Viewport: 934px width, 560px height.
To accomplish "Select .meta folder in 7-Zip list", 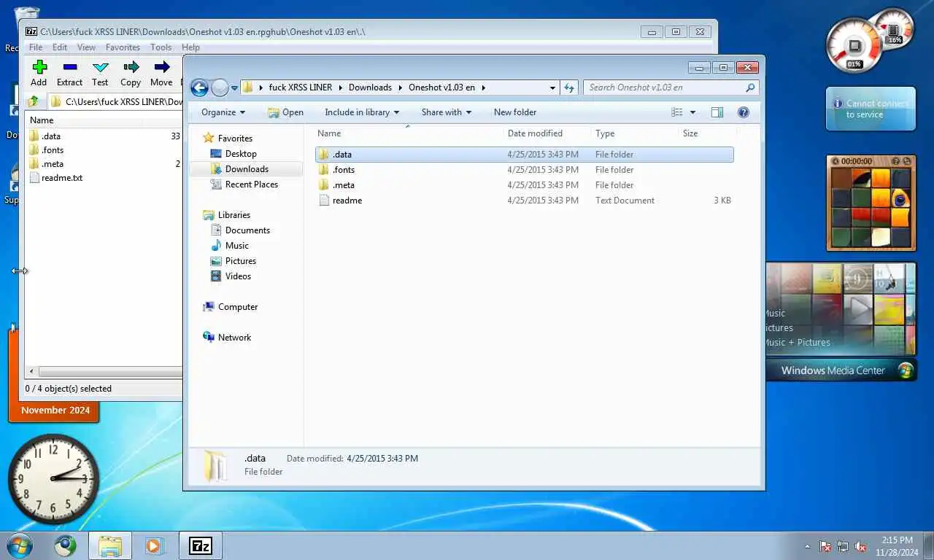I will [52, 164].
